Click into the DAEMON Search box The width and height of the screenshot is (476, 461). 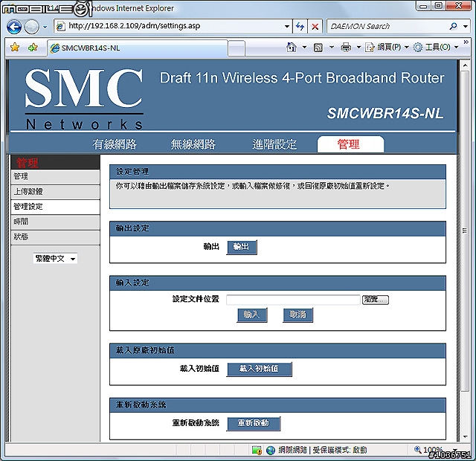(387, 27)
